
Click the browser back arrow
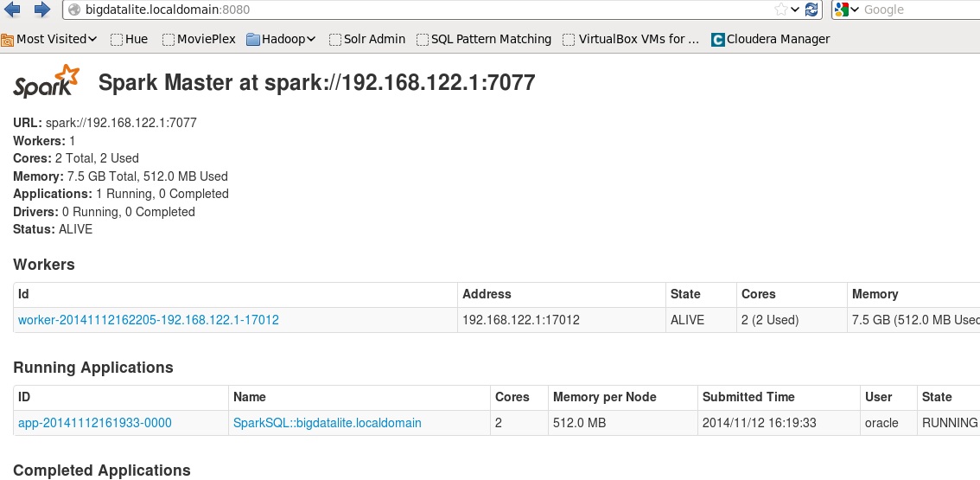pos(12,10)
